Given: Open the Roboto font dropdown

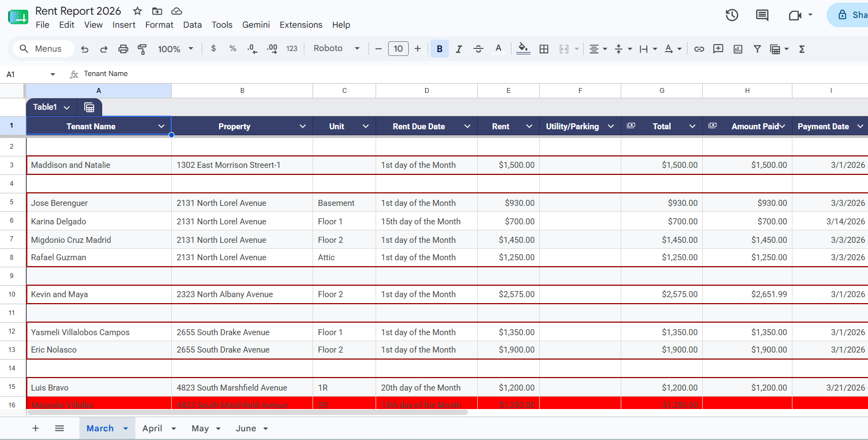Looking at the screenshot, I should click(x=336, y=48).
